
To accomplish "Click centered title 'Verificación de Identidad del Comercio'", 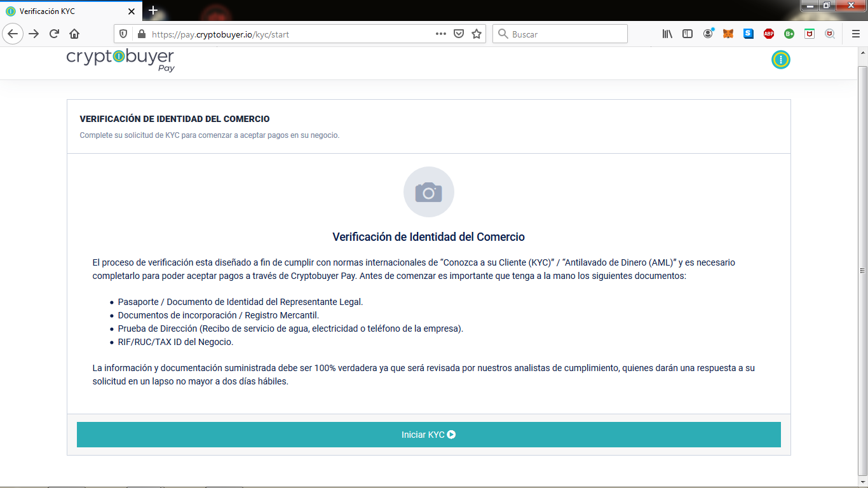I will click(x=429, y=237).
